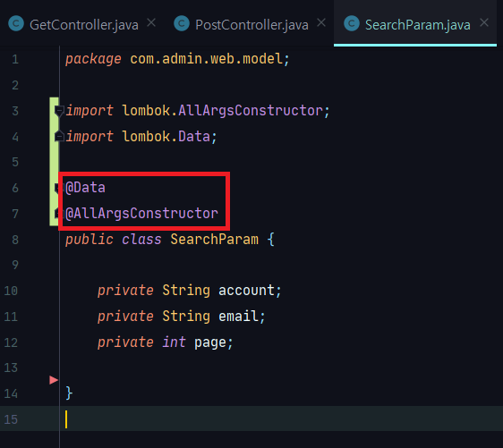This screenshot has height=448, width=503.
Task: Click the opening brace after SearchParam
Action: pyautogui.click(x=271, y=240)
